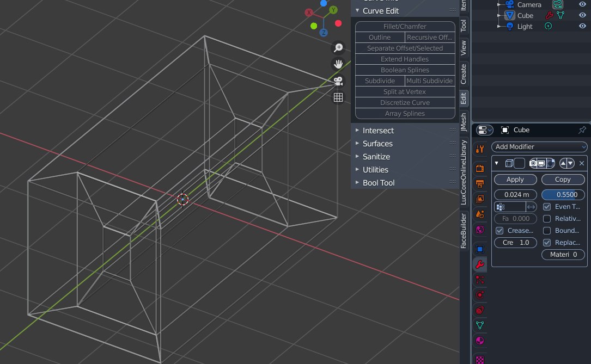Open the View Layer properties tab icon
Image resolution: width=591 pixels, height=364 pixels.
[479, 199]
